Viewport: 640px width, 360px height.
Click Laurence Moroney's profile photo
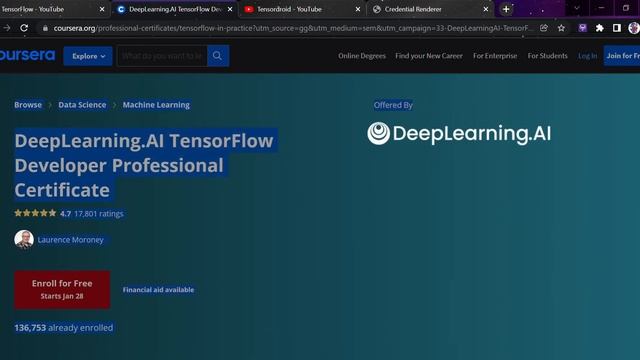click(24, 240)
